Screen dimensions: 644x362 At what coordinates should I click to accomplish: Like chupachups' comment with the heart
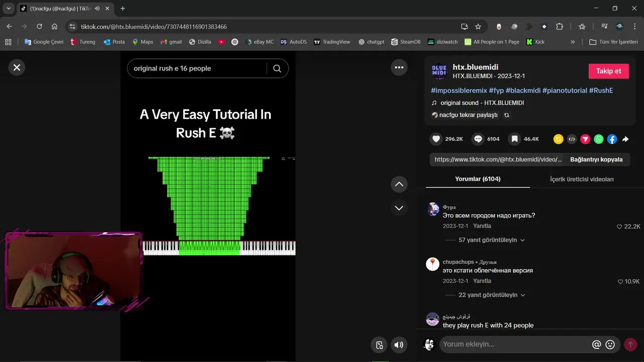[620, 282]
